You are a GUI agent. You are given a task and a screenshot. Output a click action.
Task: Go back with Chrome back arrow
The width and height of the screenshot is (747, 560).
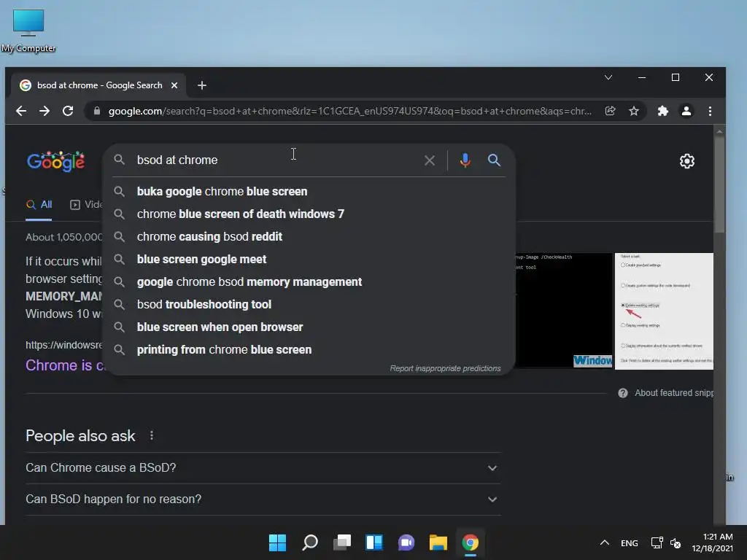[21, 111]
